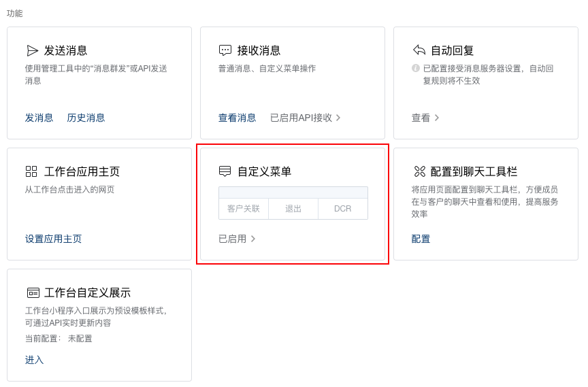Viewport: 588px width, 387px height.
Task: Open the 发消息 link
Action: (x=39, y=118)
